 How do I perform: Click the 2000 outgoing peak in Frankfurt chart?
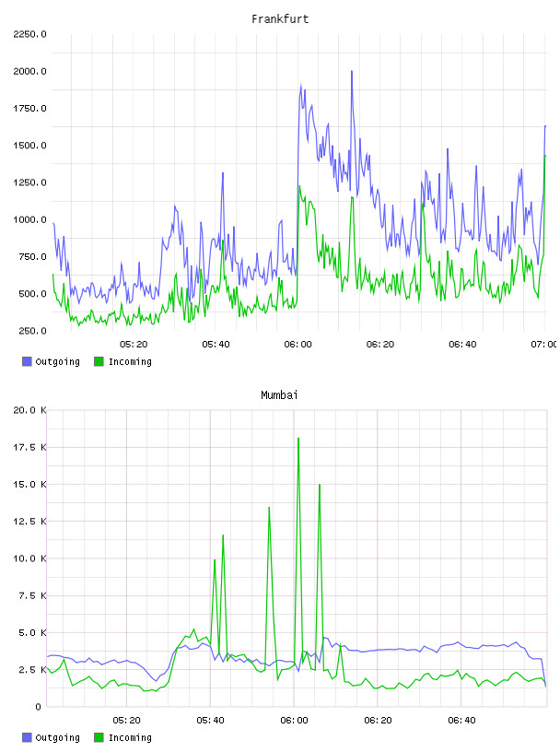point(352,72)
